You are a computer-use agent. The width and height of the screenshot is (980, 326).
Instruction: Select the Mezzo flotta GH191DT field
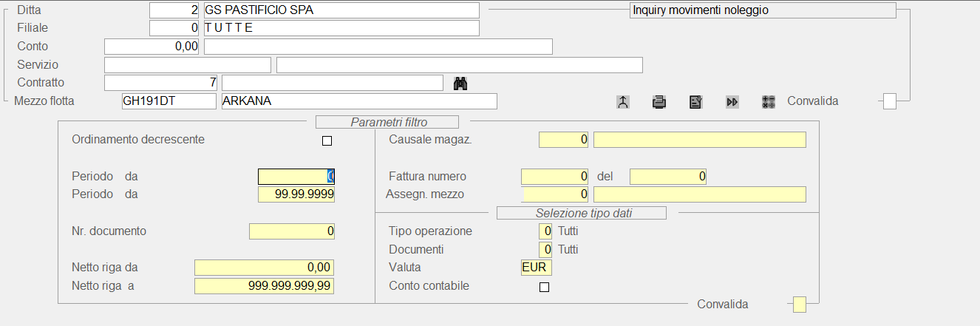point(169,101)
